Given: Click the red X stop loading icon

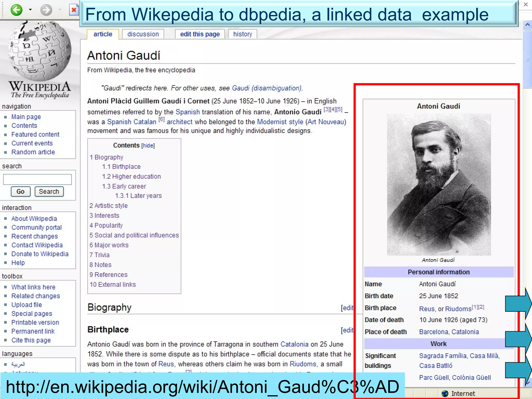Looking at the screenshot, I should point(74,10).
